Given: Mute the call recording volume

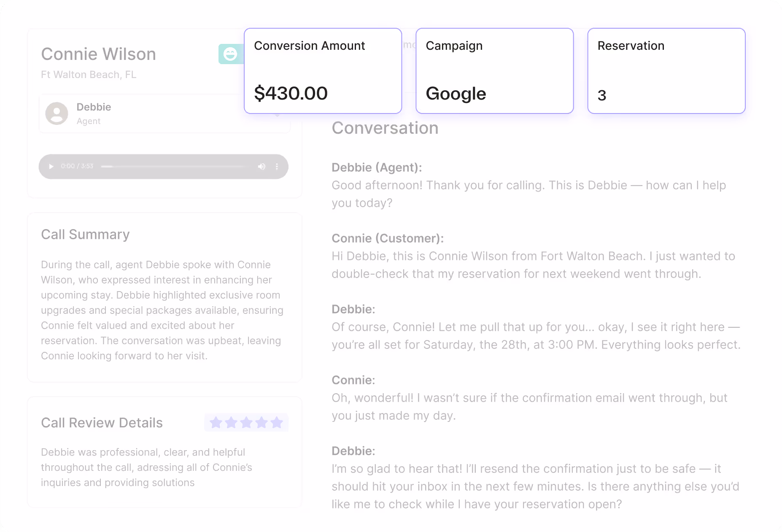Looking at the screenshot, I should 262,166.
